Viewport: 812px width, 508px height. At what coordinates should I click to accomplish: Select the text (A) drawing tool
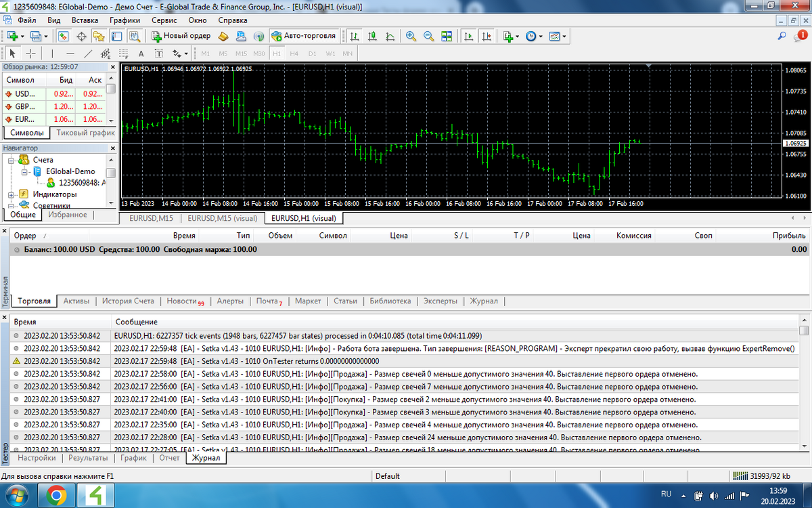[141, 54]
